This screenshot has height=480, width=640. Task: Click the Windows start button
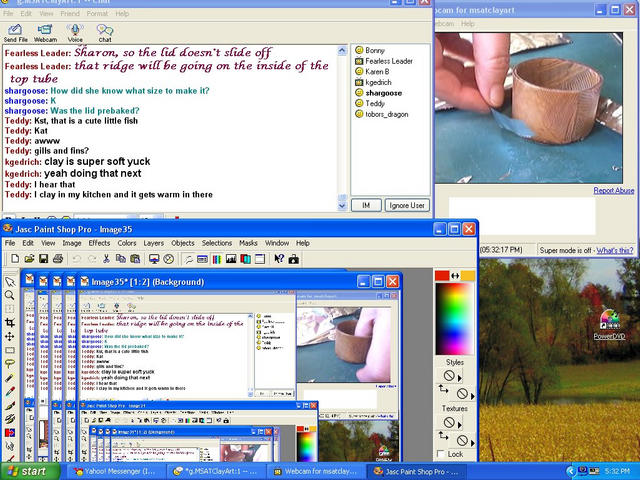[29, 471]
